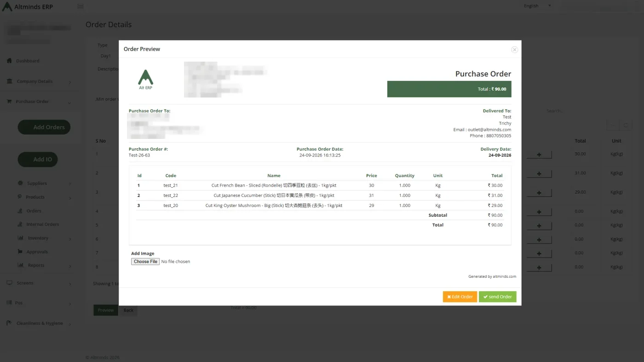Click the Screens monitor icon

(9, 283)
